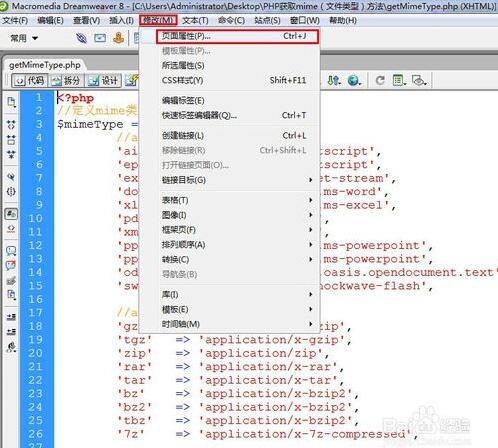Click the indent code icon
498x448 pixels.
point(11,317)
